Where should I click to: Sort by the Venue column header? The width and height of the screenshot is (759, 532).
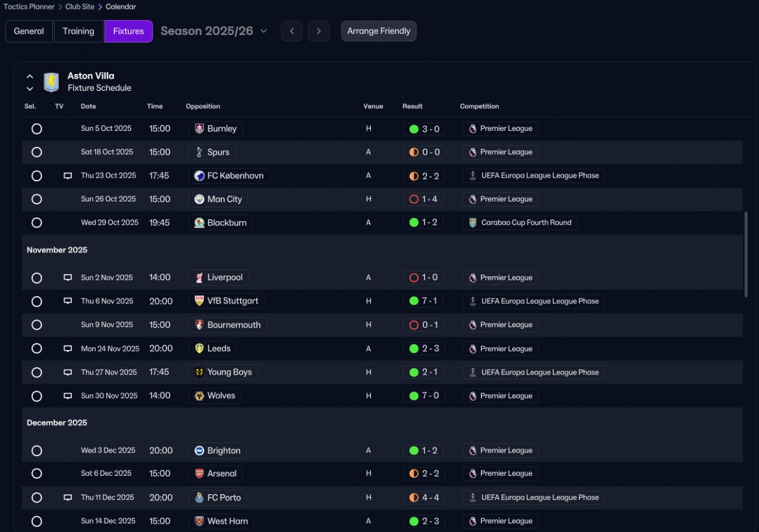coord(374,107)
